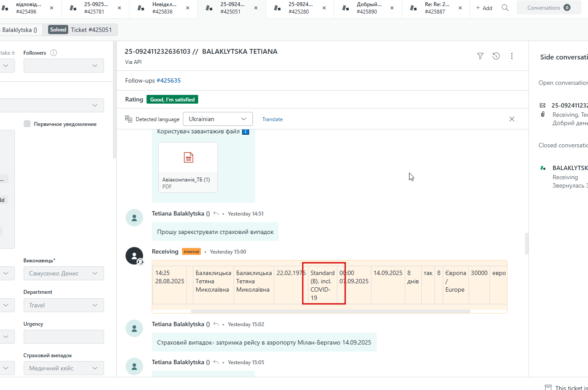The width and height of the screenshot is (588, 390).
Task: Click message Прошу зареєструвати страховий випадок
Action: pyautogui.click(x=215, y=232)
